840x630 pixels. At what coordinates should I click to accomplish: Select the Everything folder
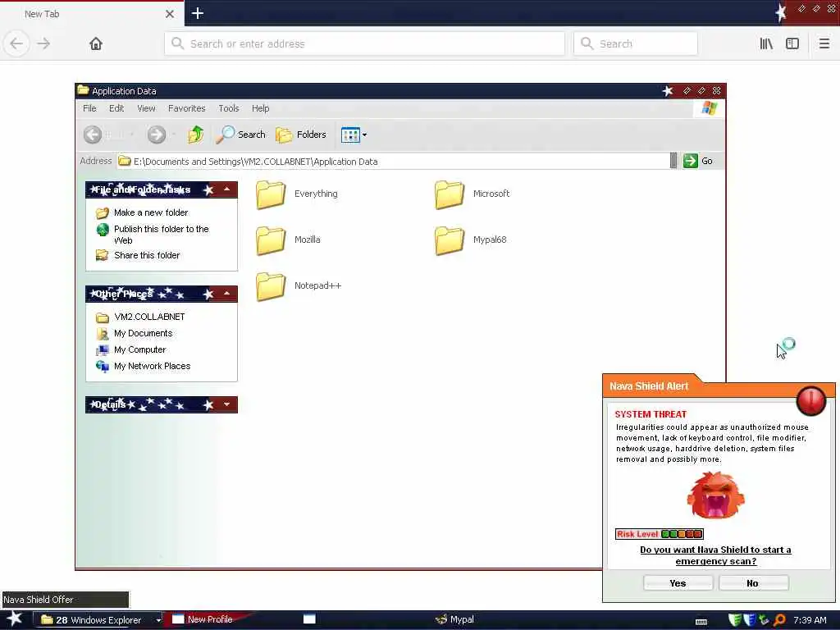297,194
